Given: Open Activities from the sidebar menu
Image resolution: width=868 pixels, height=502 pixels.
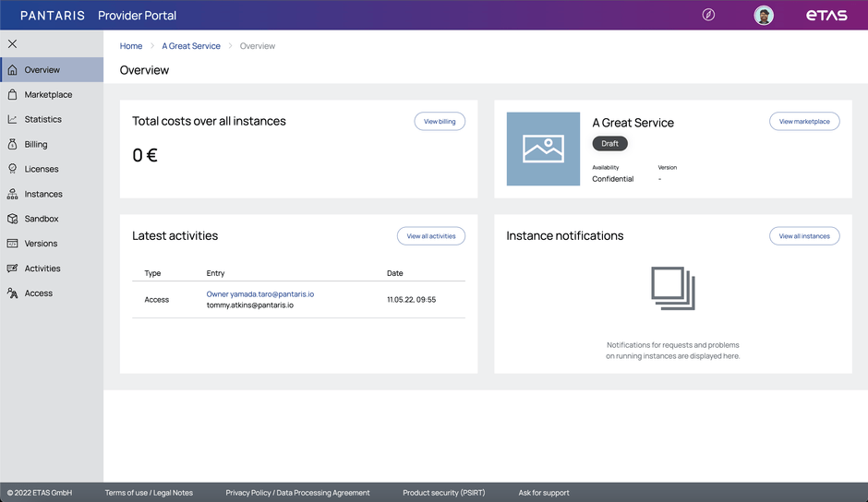Looking at the screenshot, I should coord(42,269).
